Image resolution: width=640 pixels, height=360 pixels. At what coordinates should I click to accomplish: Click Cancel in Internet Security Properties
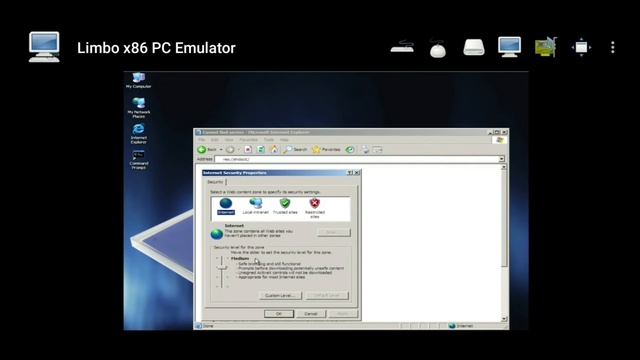[311, 313]
